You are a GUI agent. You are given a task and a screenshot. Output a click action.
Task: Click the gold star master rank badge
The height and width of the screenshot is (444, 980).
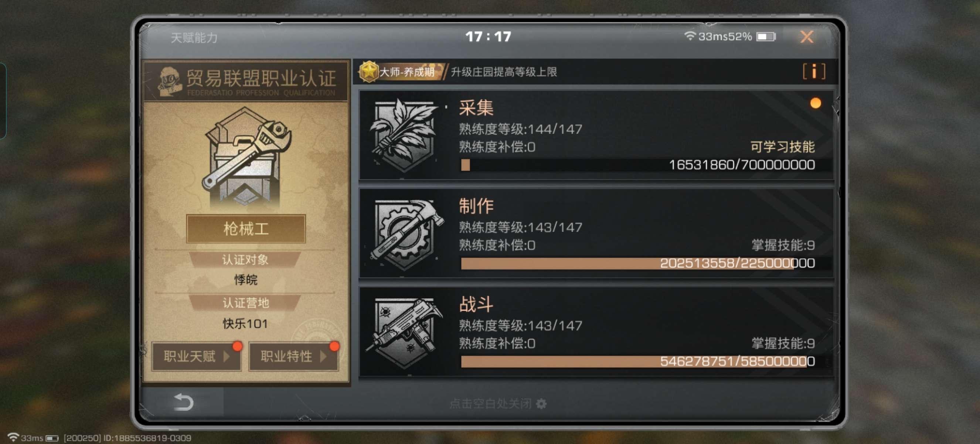pos(368,71)
